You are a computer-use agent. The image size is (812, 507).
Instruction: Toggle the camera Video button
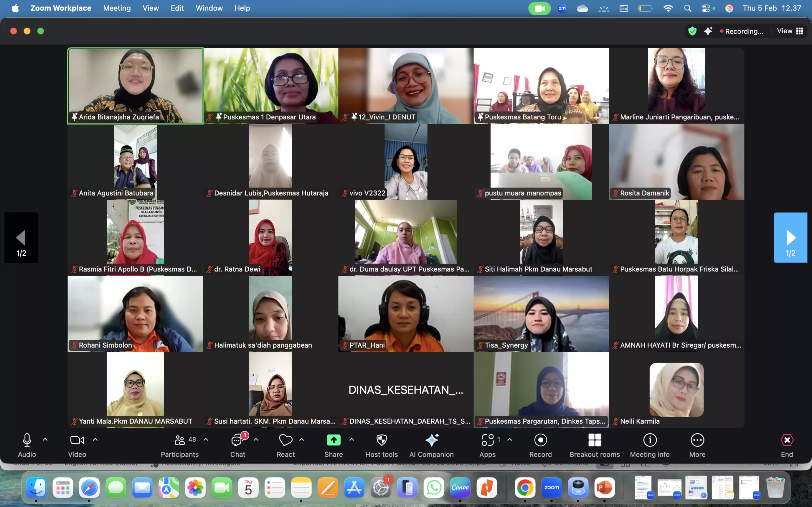tap(77, 440)
